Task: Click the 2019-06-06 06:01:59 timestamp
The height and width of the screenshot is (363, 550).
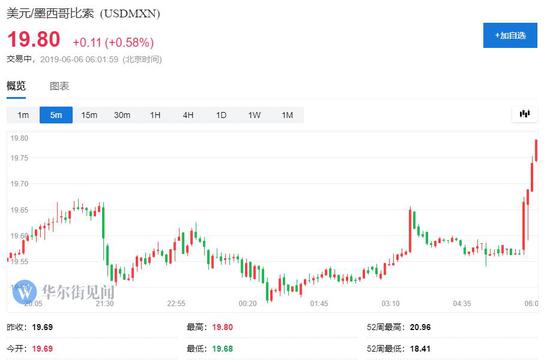Action: 79,59
